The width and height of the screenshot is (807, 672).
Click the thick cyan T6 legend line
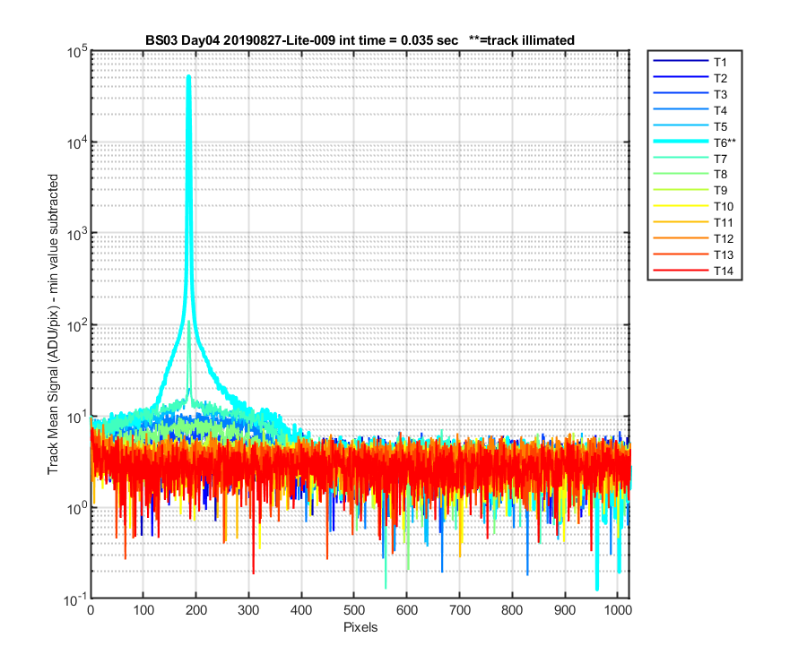(x=681, y=142)
